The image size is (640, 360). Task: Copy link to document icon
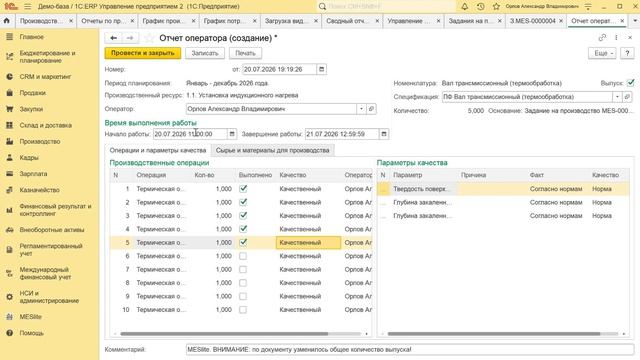(x=602, y=38)
